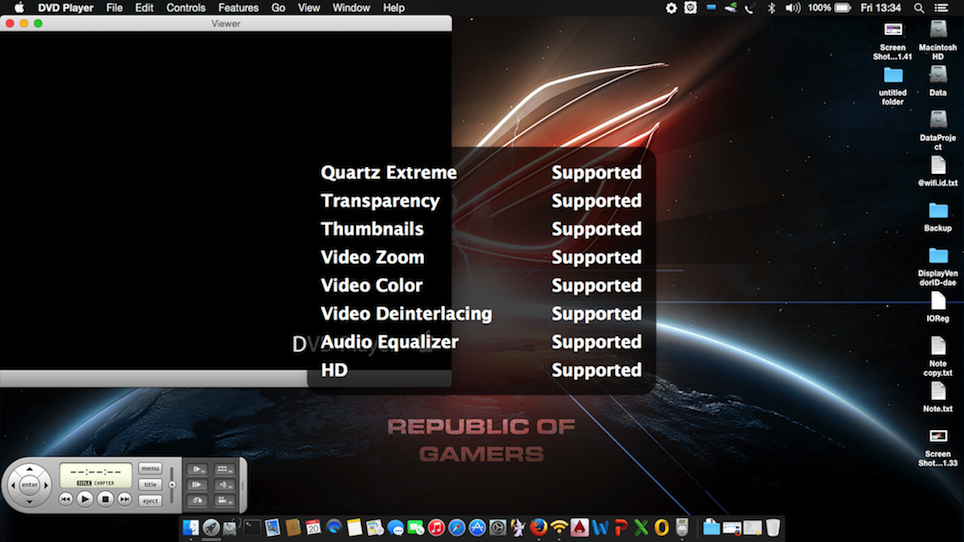Click the 'Video Deinterlacing' text row
The width and height of the screenshot is (964, 542).
[x=406, y=313]
